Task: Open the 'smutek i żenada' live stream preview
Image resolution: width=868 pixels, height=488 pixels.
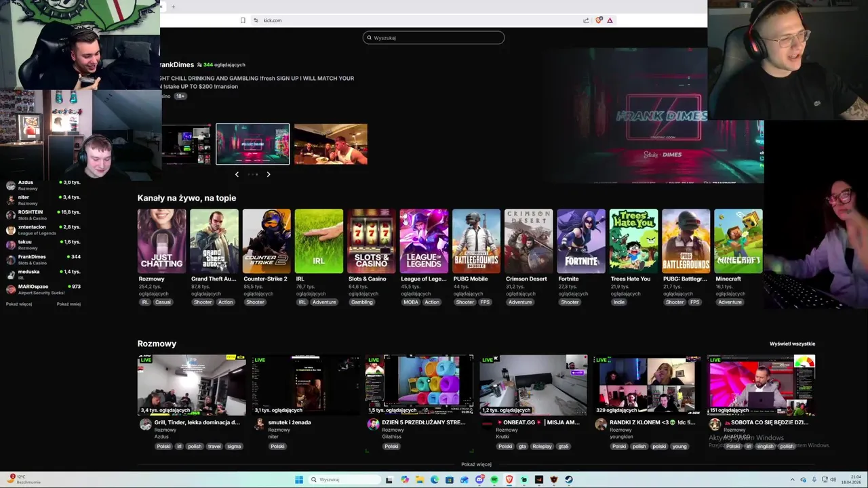Action: pos(306,385)
